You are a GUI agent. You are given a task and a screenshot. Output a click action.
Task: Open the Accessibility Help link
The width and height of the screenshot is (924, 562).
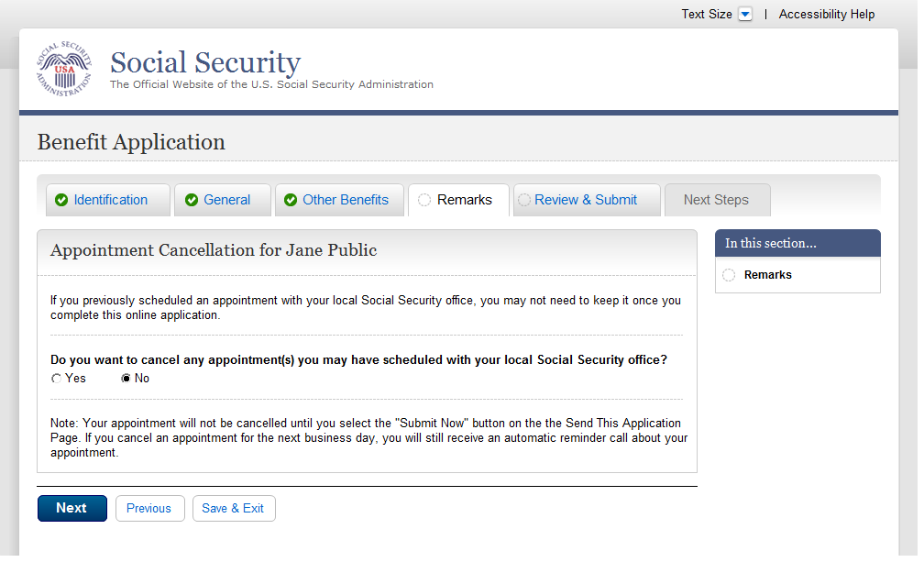click(826, 15)
